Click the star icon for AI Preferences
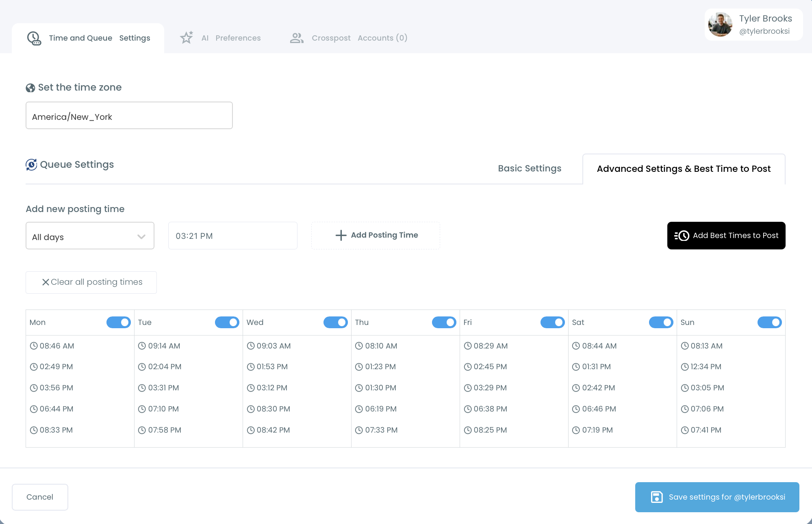The width and height of the screenshot is (812, 524). tap(187, 38)
